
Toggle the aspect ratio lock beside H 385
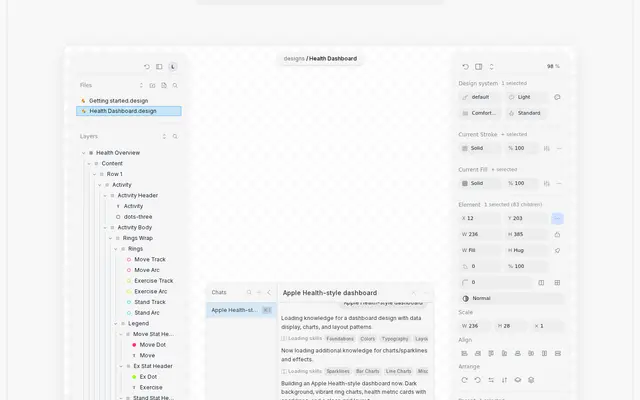557,234
